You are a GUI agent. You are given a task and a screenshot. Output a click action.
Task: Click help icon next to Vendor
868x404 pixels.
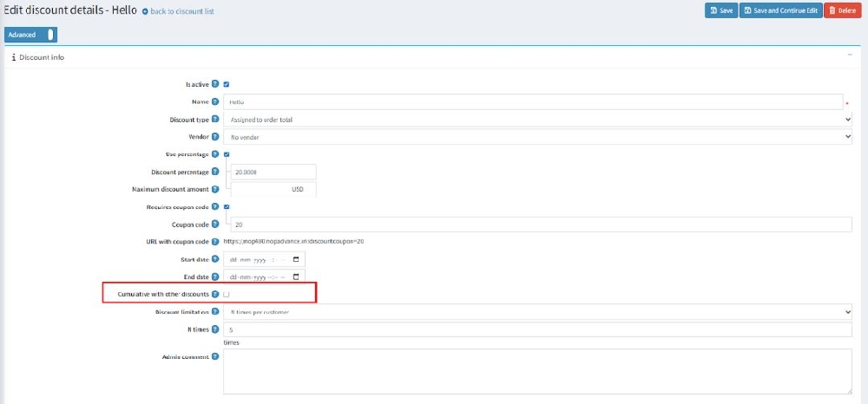pos(215,136)
